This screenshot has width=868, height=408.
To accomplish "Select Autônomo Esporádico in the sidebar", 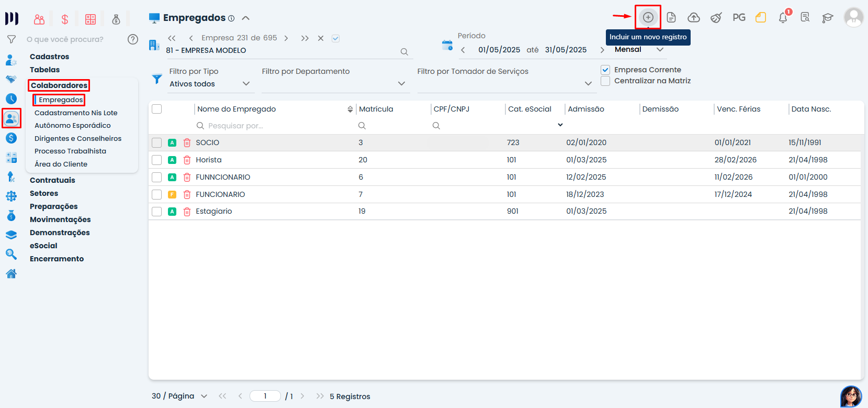I will pyautogui.click(x=73, y=126).
